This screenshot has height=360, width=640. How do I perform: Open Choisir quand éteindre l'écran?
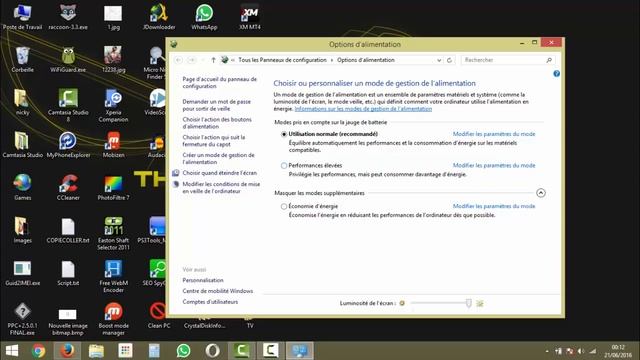[220, 173]
